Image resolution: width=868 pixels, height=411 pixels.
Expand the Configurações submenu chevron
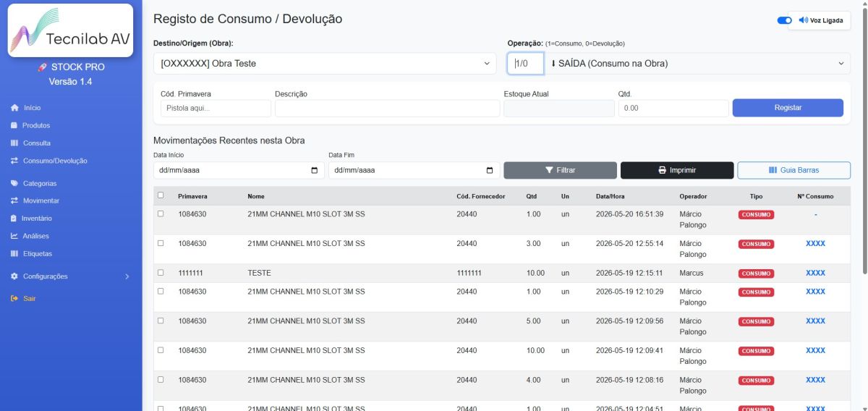click(127, 276)
